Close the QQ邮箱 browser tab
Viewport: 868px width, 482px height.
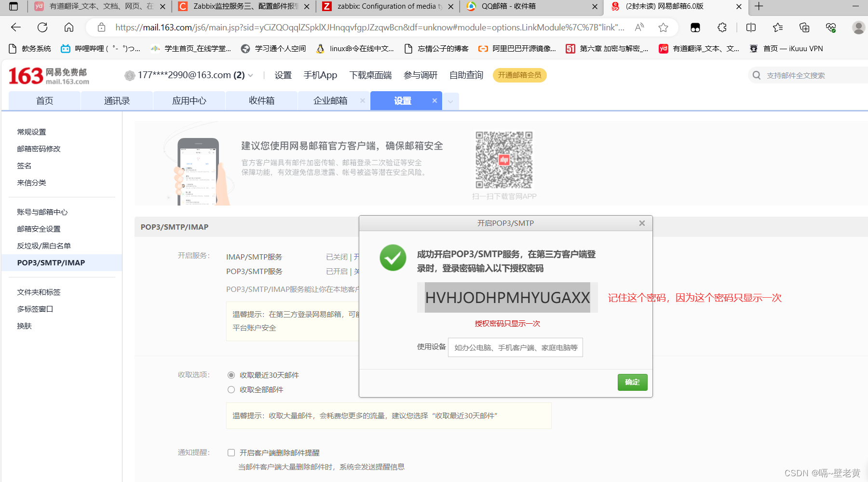point(595,6)
